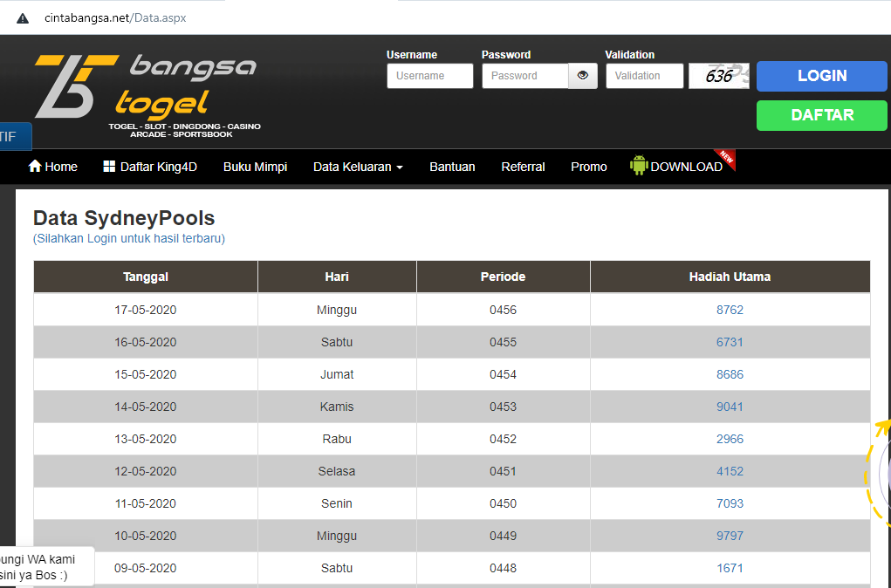The height and width of the screenshot is (588, 891).
Task: Click the Hari column header
Action: [337, 277]
